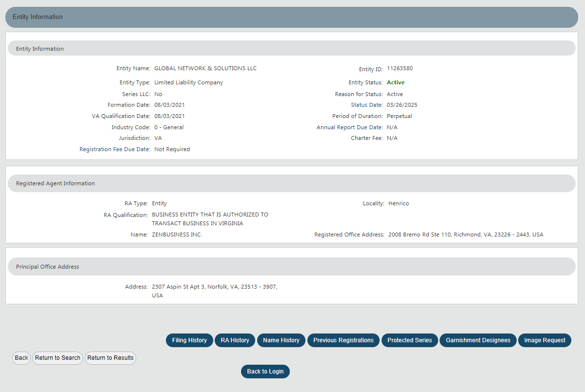The image size is (585, 392).
Task: Open the Filing History for this entity
Action: 189,340
